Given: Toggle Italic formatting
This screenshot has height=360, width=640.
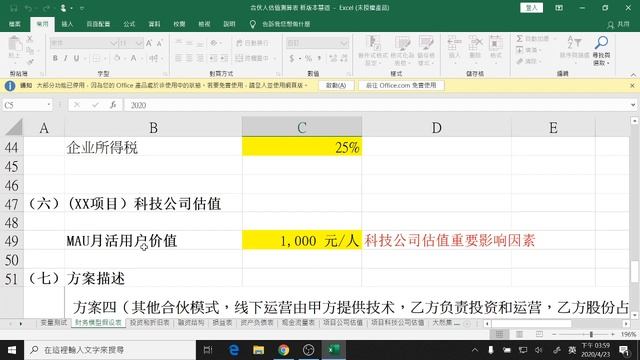Looking at the screenshot, I should coord(65,58).
